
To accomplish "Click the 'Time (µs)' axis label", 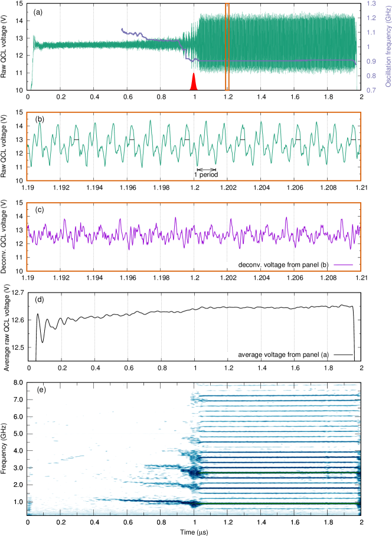I will (194, 532).
